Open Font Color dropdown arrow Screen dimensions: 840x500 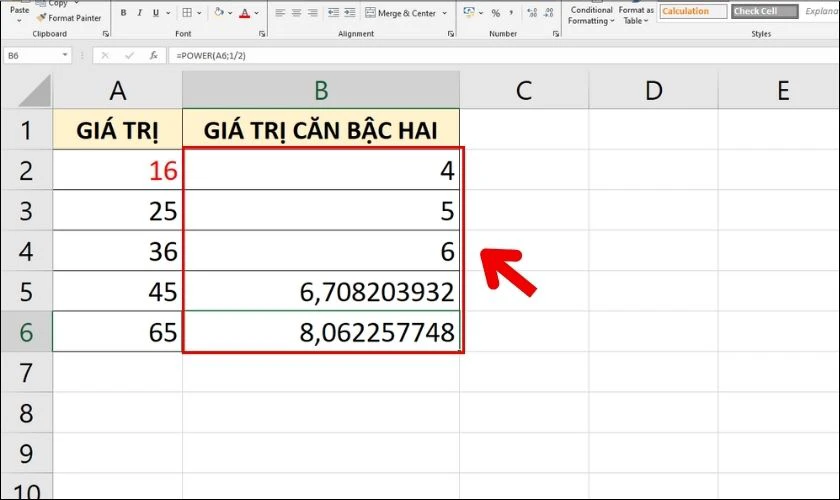pyautogui.click(x=257, y=13)
